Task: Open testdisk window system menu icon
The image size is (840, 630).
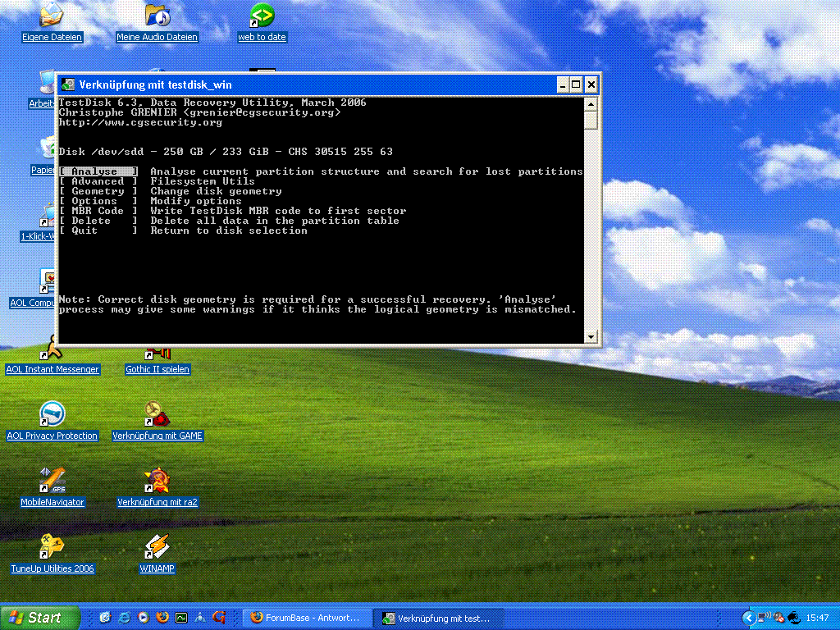Action: [x=68, y=84]
